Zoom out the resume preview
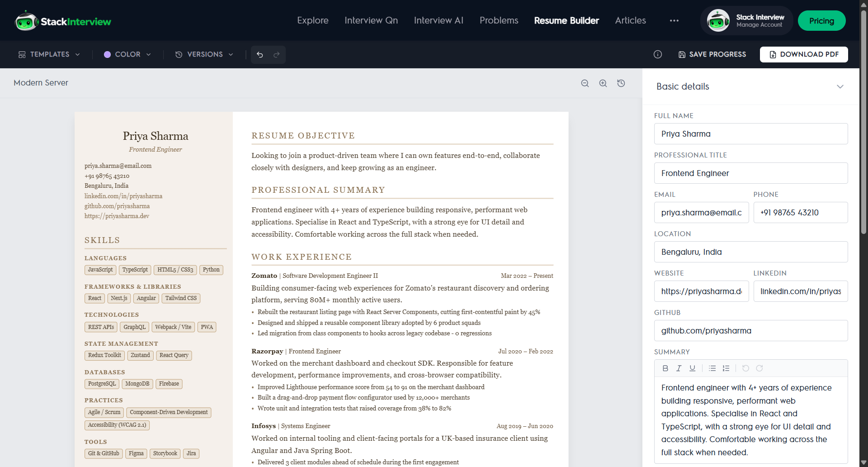This screenshot has width=868, height=467. point(585,83)
